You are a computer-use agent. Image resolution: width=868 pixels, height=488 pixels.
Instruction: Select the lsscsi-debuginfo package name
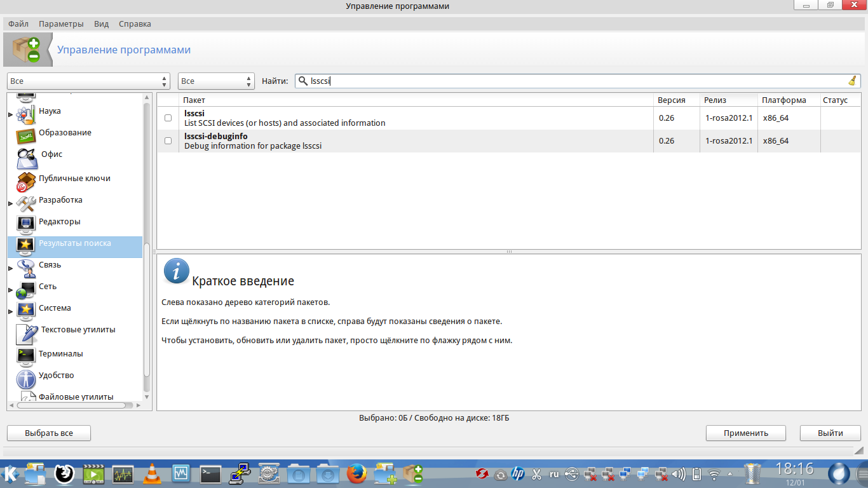point(216,136)
